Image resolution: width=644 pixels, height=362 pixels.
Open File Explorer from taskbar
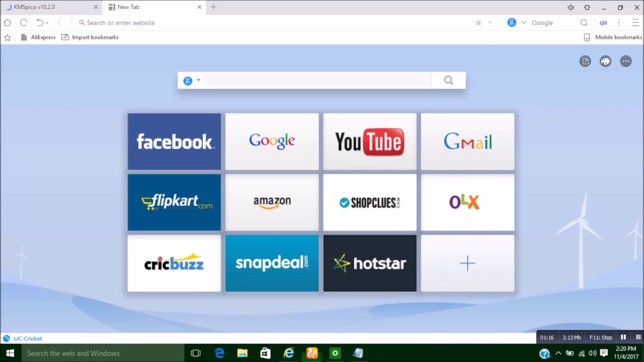point(243,353)
